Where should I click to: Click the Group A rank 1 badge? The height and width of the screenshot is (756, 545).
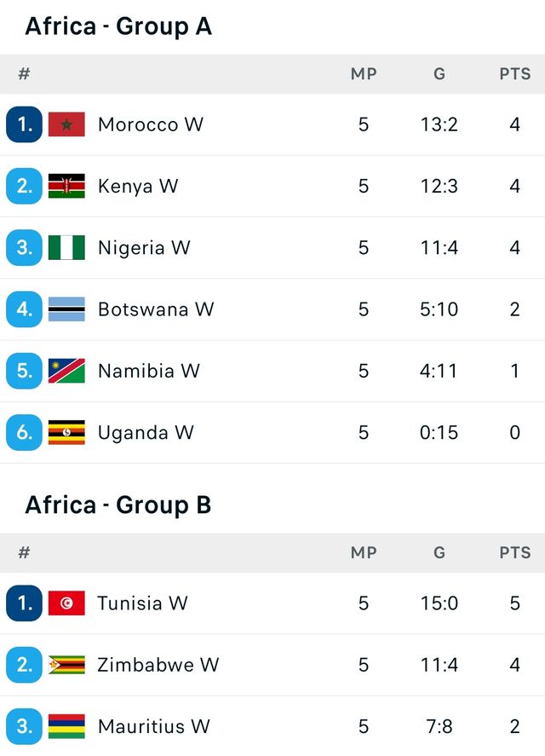point(24,124)
